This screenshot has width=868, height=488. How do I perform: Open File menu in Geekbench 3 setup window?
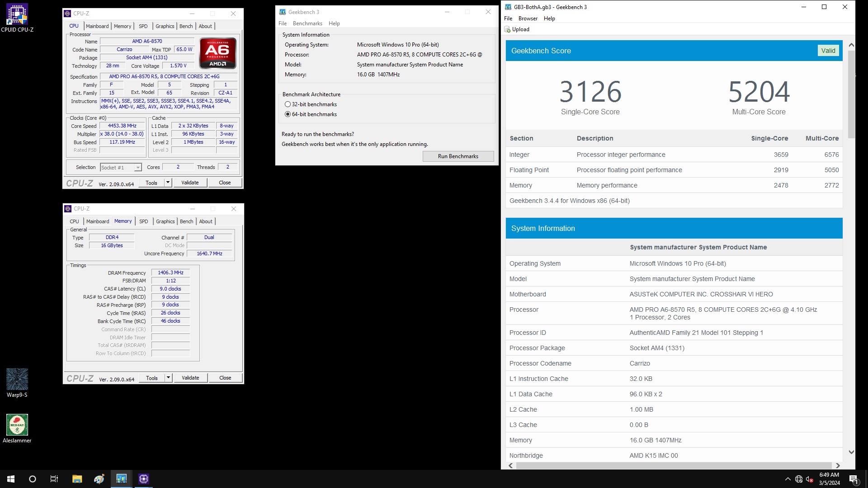[x=283, y=23]
